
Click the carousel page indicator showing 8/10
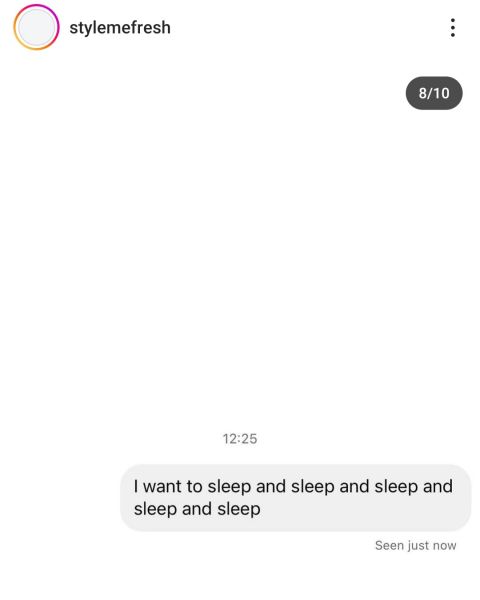point(434,93)
